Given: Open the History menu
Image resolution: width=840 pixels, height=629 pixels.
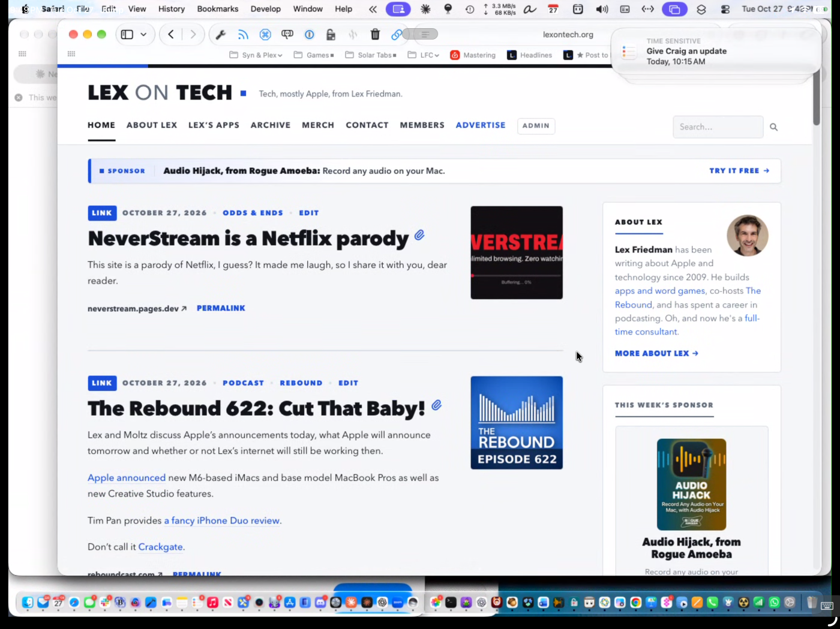Looking at the screenshot, I should coord(172,9).
